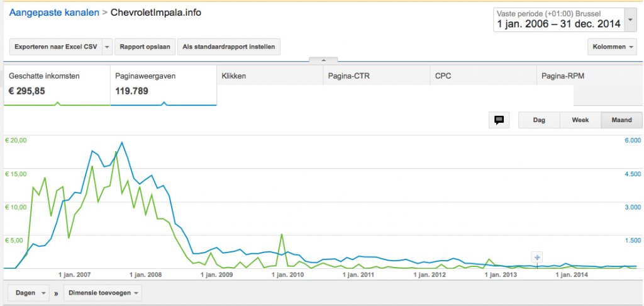Switch chart granularity to Maand
644x306 pixels.
coord(621,120)
